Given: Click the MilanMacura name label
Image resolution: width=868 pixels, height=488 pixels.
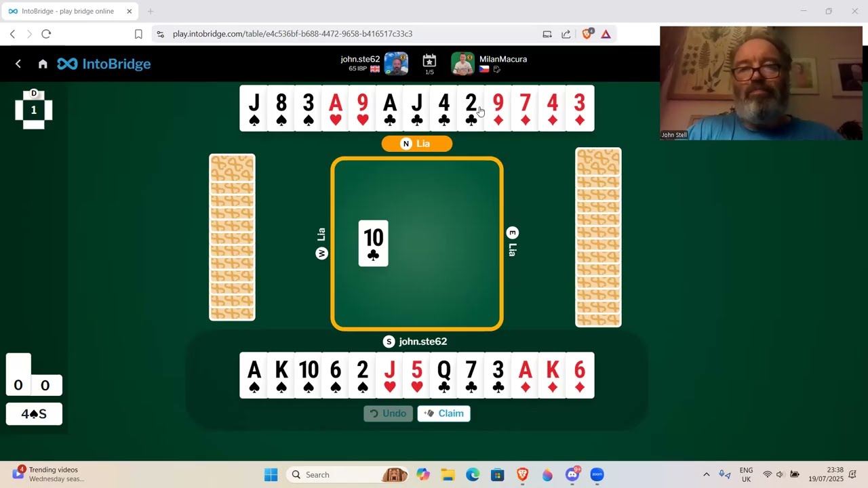Looking at the screenshot, I should tap(503, 59).
